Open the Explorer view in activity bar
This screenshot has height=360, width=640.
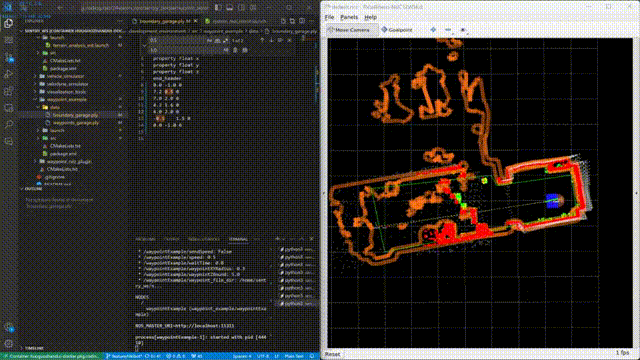pos(9,24)
